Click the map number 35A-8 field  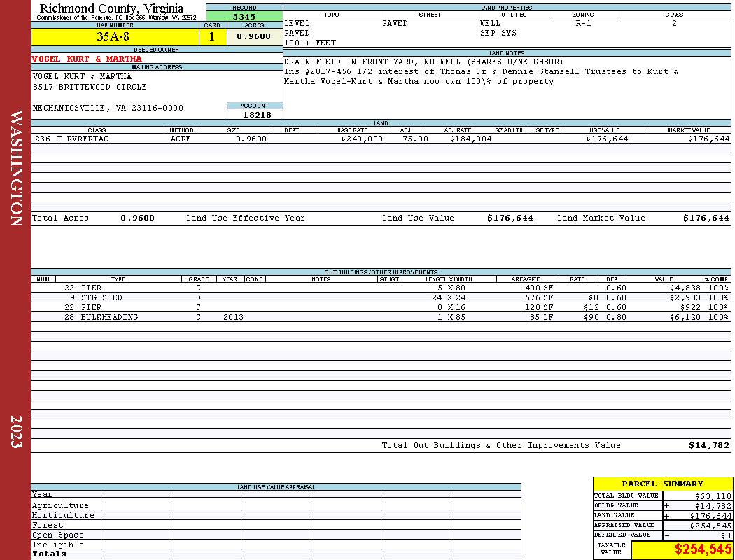coord(115,36)
